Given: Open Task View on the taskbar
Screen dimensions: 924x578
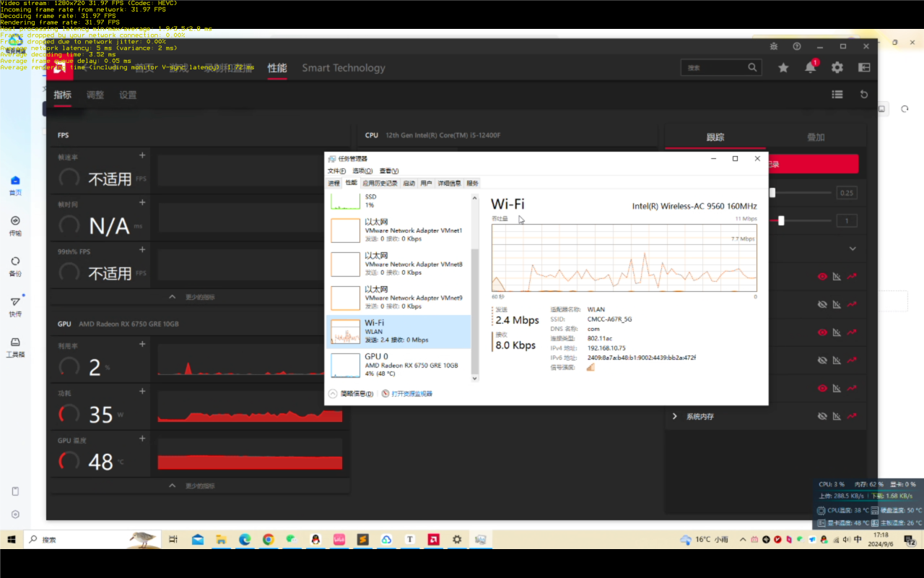Looking at the screenshot, I should pos(173,540).
